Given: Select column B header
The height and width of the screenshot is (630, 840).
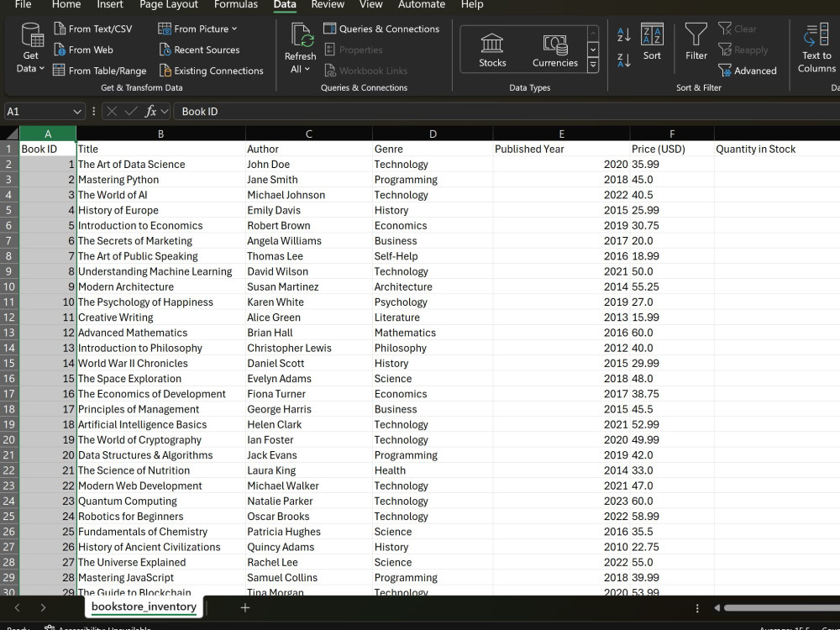Looking at the screenshot, I should pyautogui.click(x=160, y=134).
